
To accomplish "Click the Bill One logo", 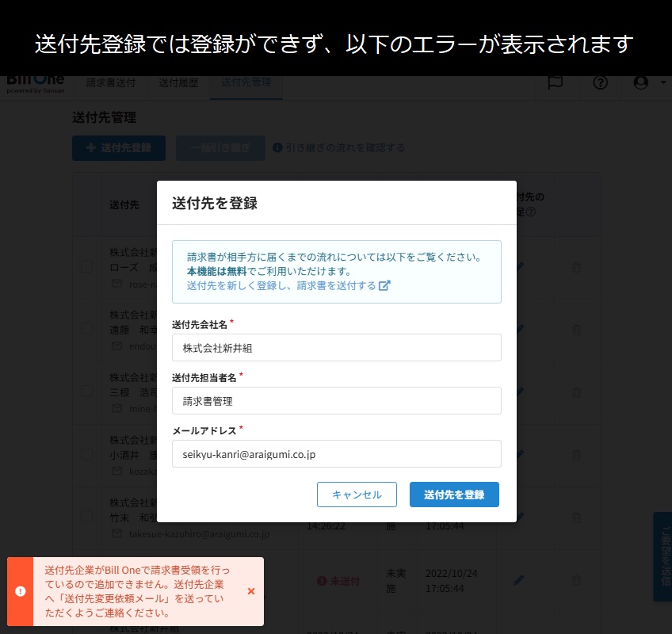I will click(36, 83).
